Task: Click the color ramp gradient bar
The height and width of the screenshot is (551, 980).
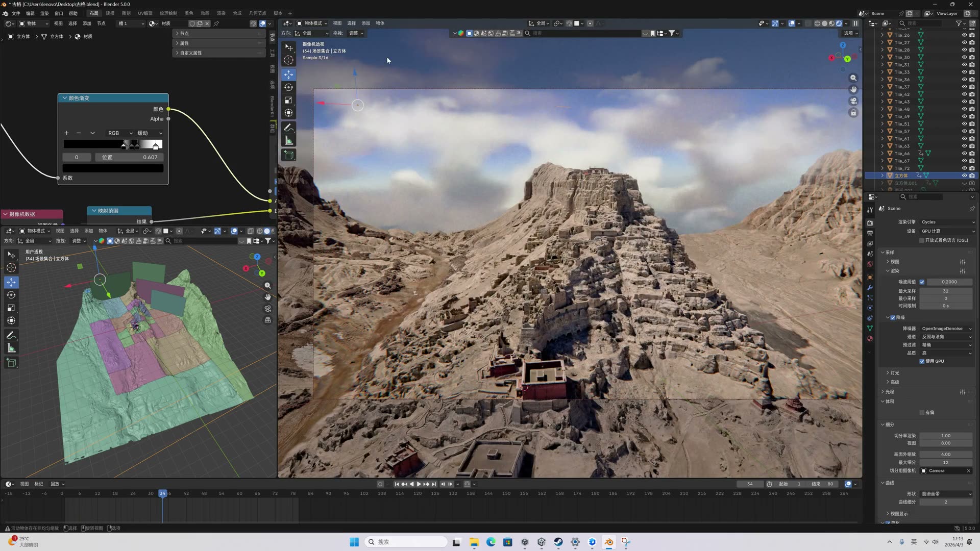Action: 113,144
